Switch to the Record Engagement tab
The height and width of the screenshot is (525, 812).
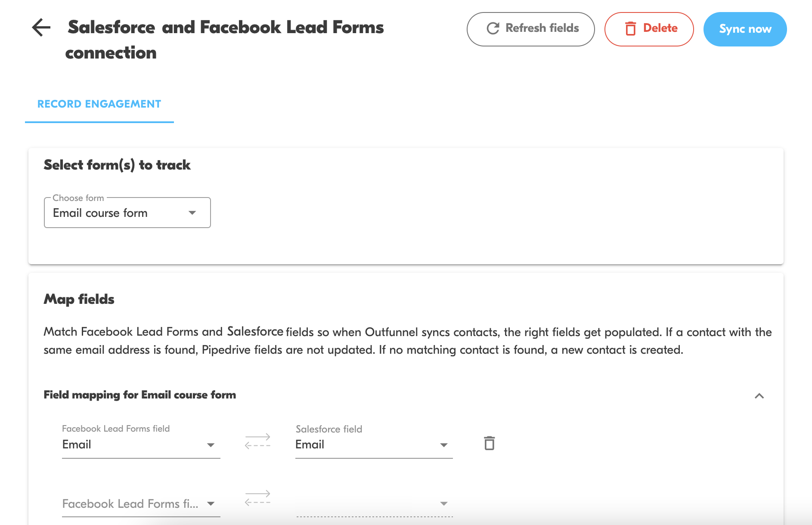click(x=99, y=104)
